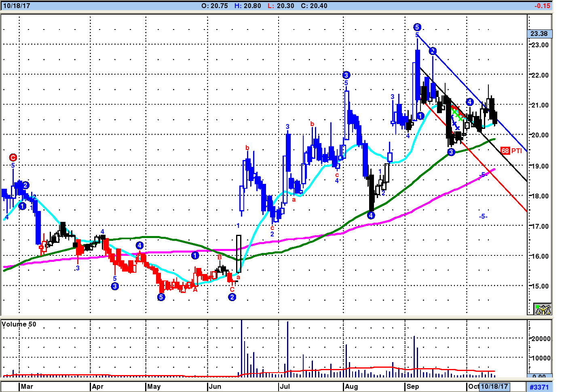Click the 15.00 price axis label

click(540, 286)
